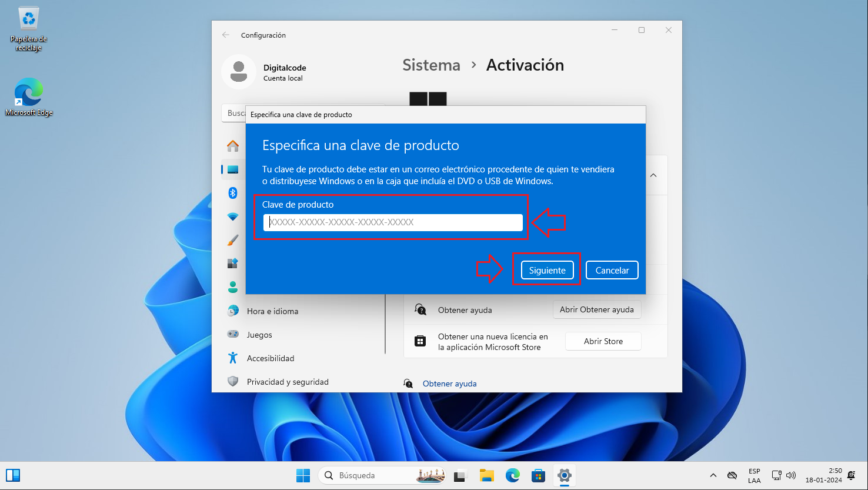Open the Widgets panel icon on taskbar
The height and width of the screenshot is (490, 868).
[x=13, y=475]
